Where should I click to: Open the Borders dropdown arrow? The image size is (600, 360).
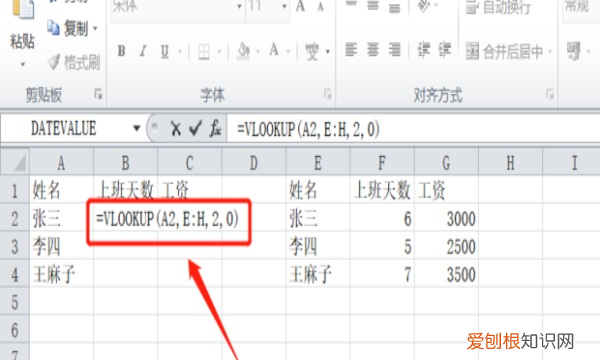pos(220,51)
